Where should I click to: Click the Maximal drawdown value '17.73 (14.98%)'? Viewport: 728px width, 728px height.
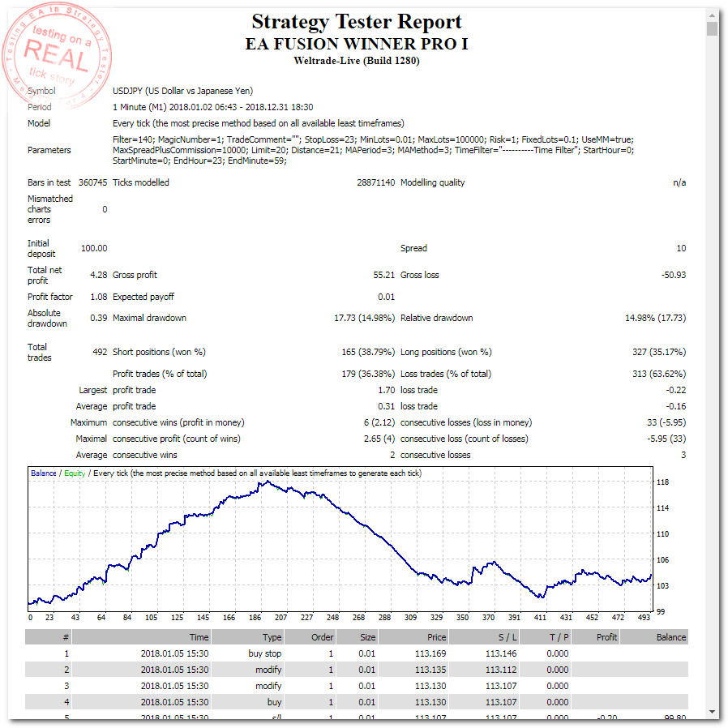click(x=365, y=318)
